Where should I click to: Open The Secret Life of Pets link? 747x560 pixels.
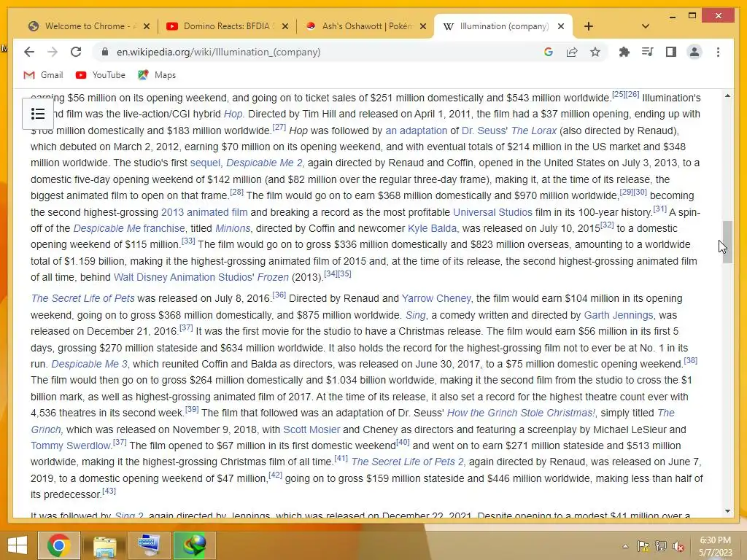coord(83,298)
